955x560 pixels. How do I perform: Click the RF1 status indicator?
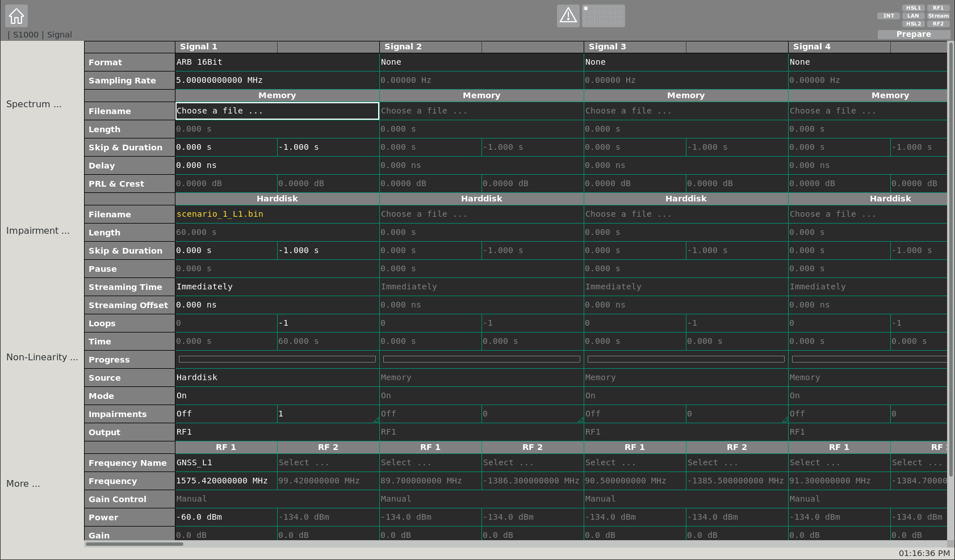coord(938,8)
